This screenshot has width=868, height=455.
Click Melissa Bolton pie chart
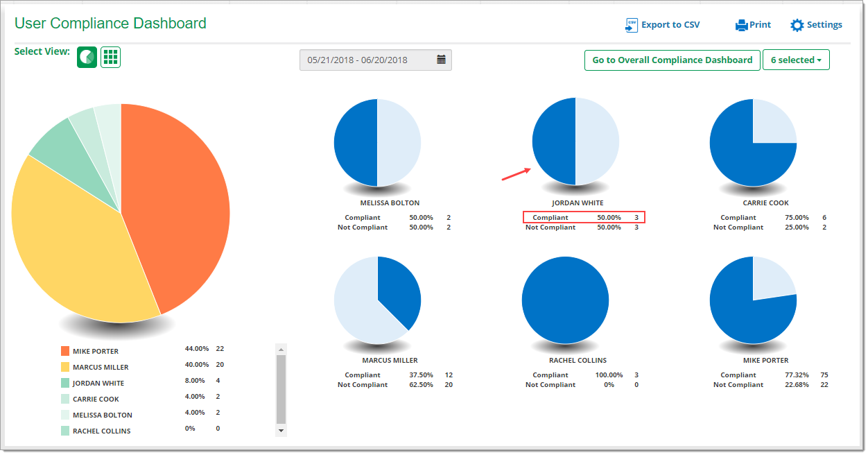pyautogui.click(x=377, y=143)
